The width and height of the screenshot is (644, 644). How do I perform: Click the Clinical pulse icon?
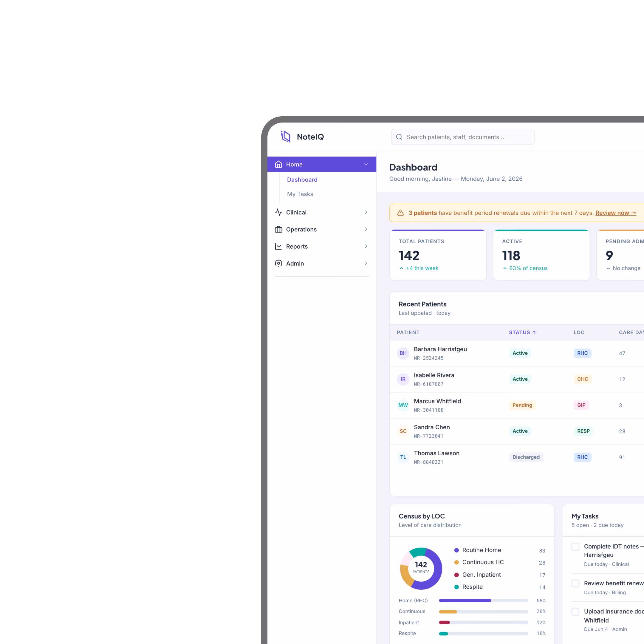(x=279, y=212)
